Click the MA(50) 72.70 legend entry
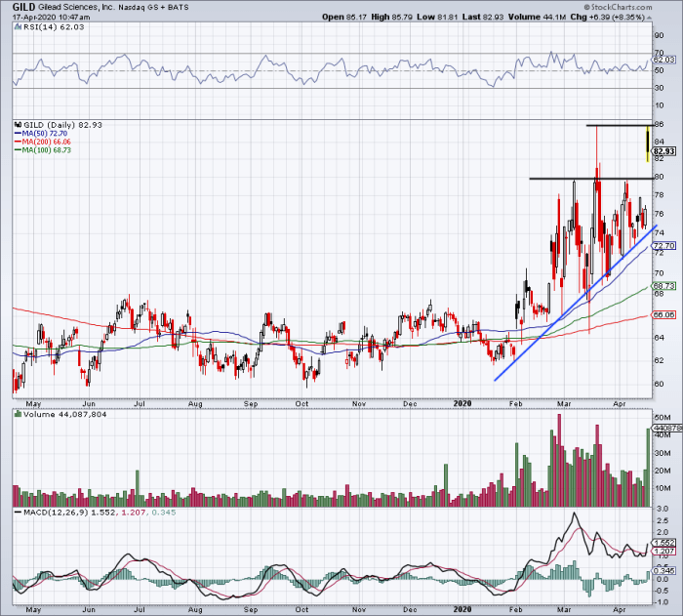The image size is (683, 616). [41, 134]
